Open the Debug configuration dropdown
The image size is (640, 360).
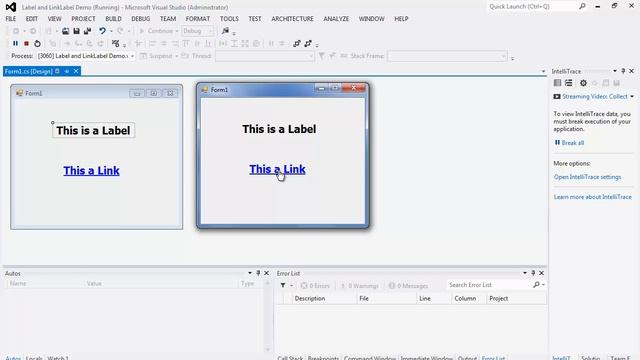click(211, 31)
